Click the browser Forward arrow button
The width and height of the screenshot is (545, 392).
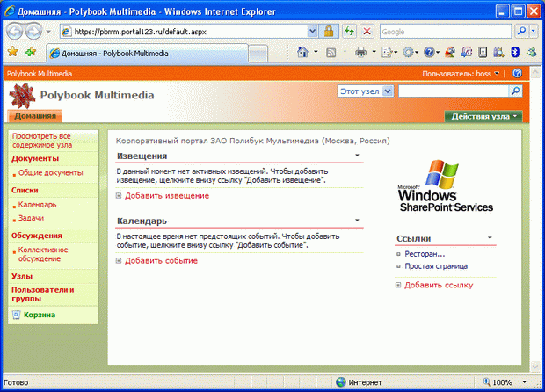[33, 32]
